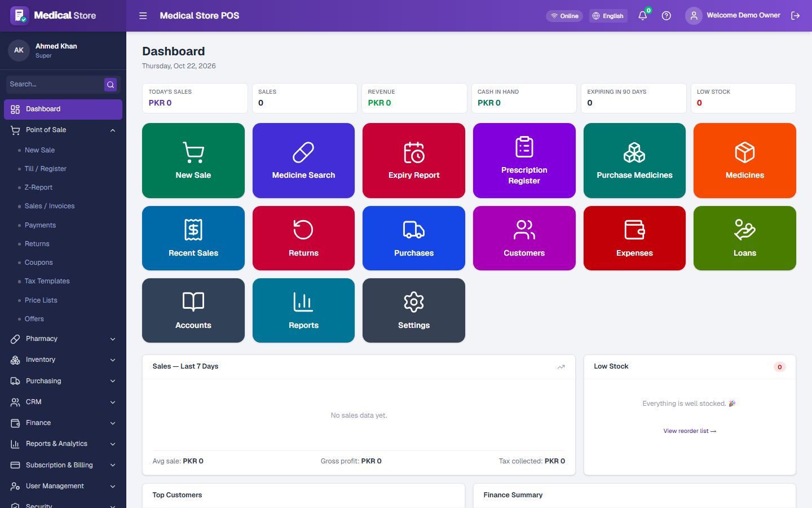812x508 pixels.
Task: Expand the Purchasing sidebar section
Action: tap(63, 381)
